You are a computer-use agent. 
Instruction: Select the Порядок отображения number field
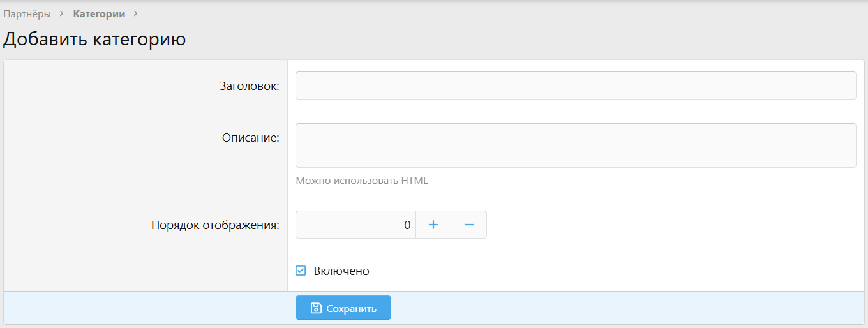(355, 225)
